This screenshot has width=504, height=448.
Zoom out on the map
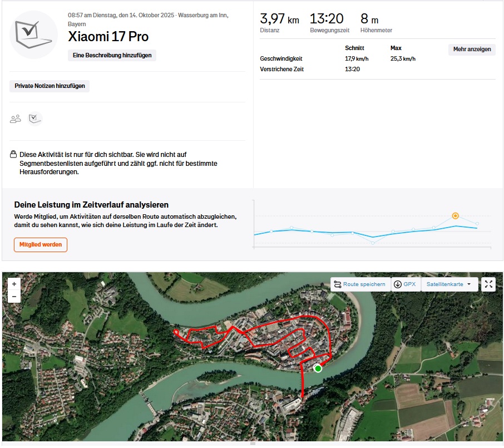point(14,297)
